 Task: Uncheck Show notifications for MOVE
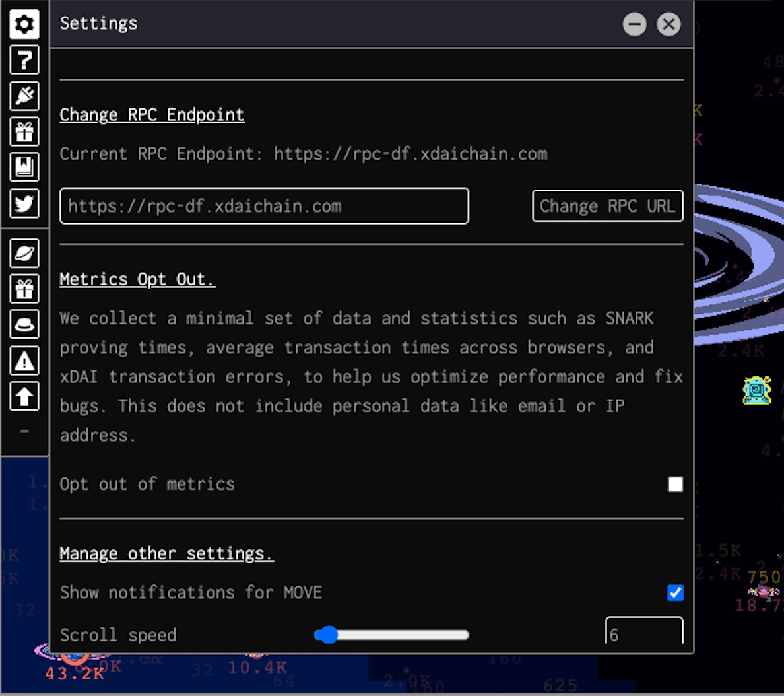[675, 593]
